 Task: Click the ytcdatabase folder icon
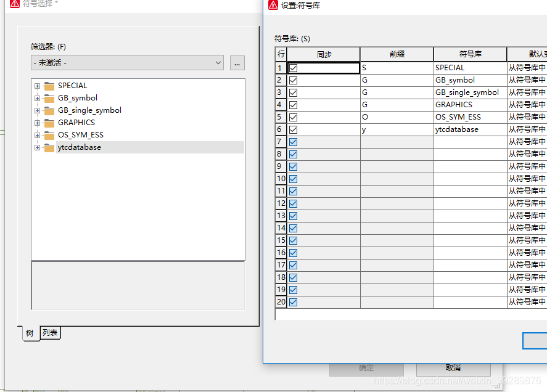(x=49, y=147)
